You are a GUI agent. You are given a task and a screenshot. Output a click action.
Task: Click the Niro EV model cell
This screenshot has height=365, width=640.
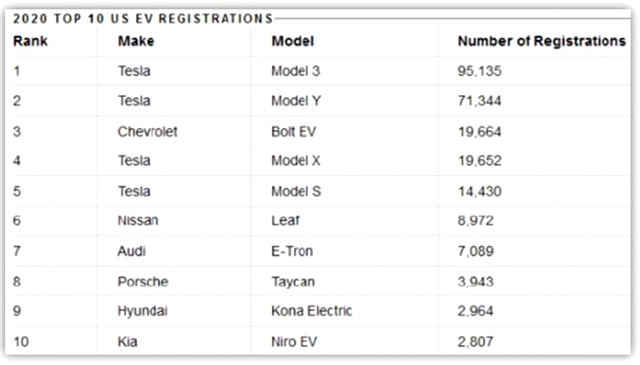pyautogui.click(x=294, y=341)
